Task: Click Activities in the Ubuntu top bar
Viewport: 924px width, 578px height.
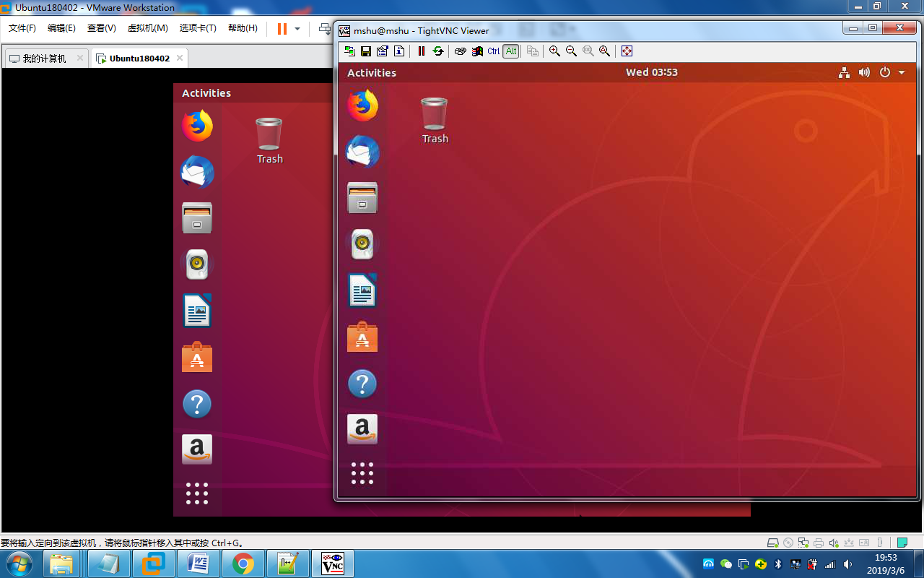Action: pos(371,72)
